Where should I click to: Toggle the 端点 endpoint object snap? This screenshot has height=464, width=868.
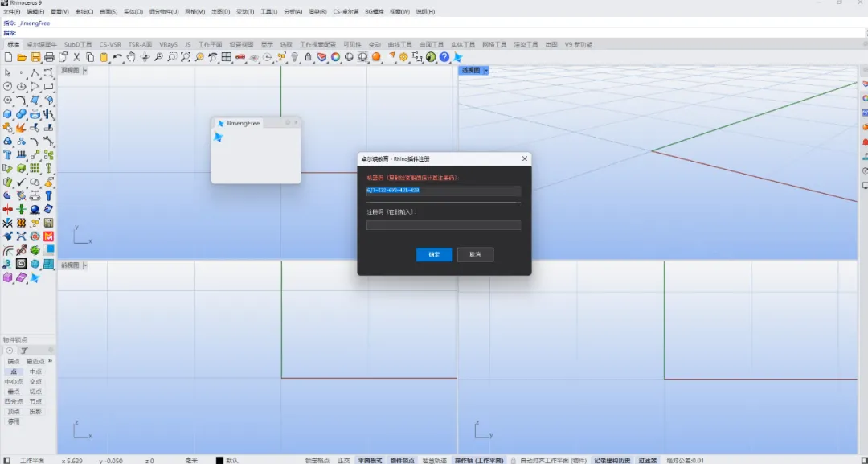[14, 362]
